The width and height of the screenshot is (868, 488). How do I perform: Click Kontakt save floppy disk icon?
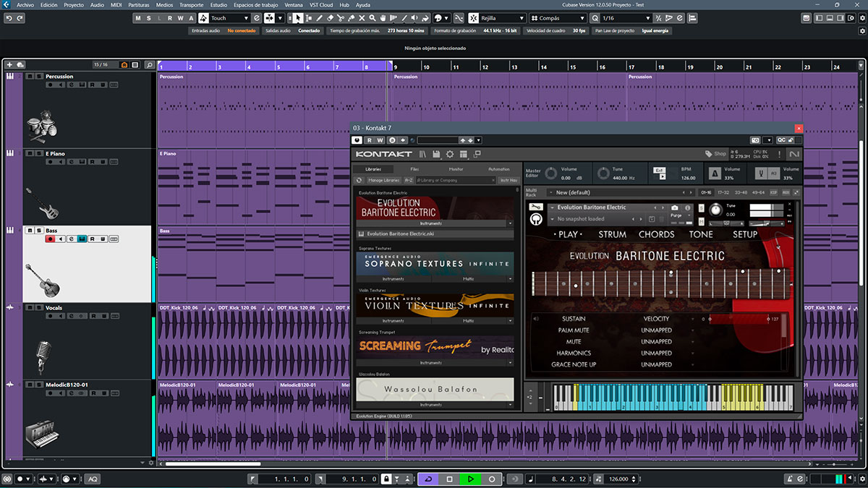pyautogui.click(x=436, y=154)
